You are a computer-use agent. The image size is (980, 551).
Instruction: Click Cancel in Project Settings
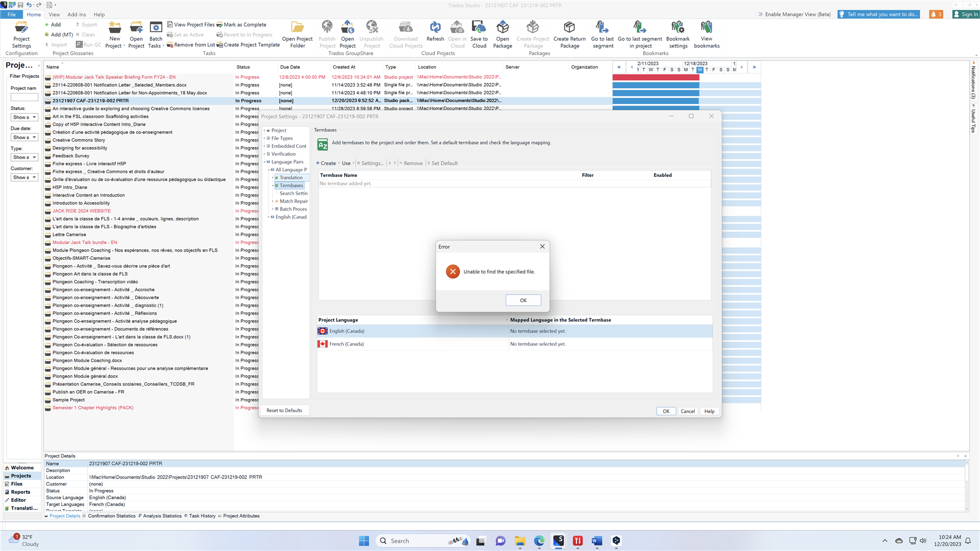point(688,411)
